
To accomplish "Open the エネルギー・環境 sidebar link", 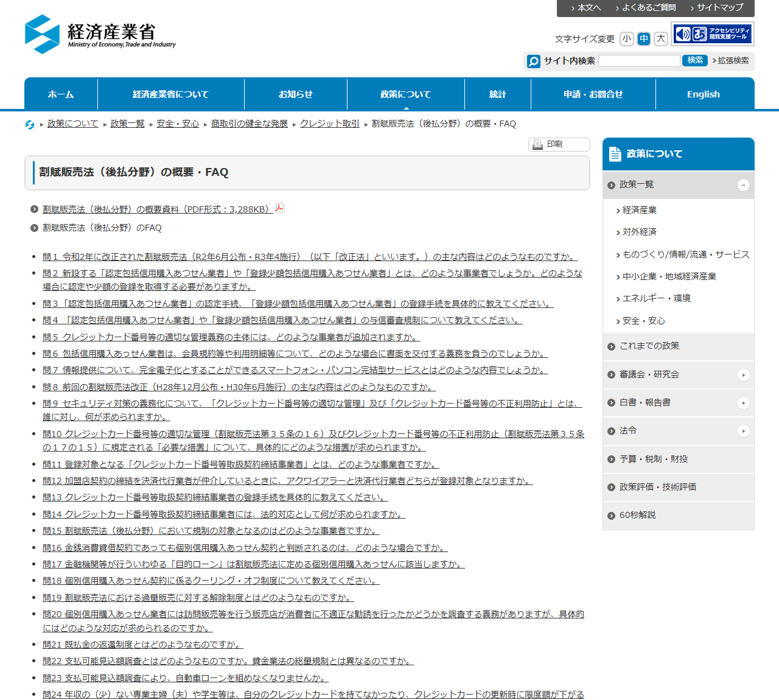I will pos(656,298).
